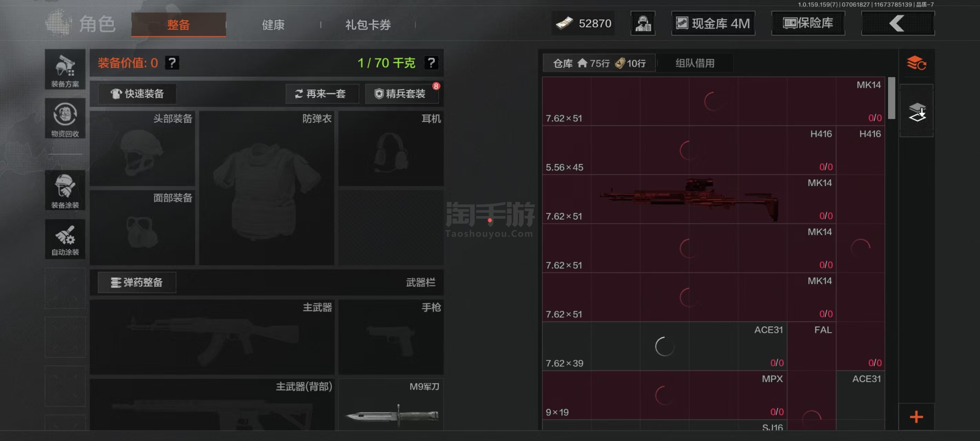Image resolution: width=980 pixels, height=441 pixels.
Task: Open the 精兵套装 button
Action: click(x=402, y=94)
